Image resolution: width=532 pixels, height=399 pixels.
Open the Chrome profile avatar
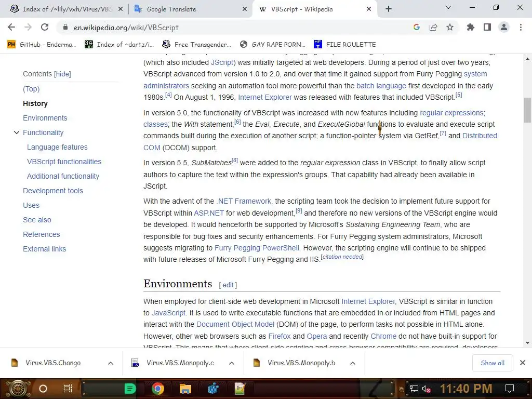(504, 27)
